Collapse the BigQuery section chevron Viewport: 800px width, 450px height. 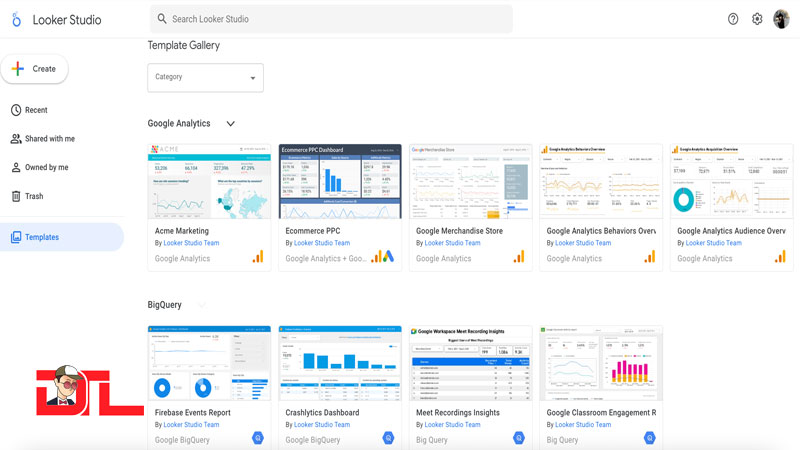[202, 305]
